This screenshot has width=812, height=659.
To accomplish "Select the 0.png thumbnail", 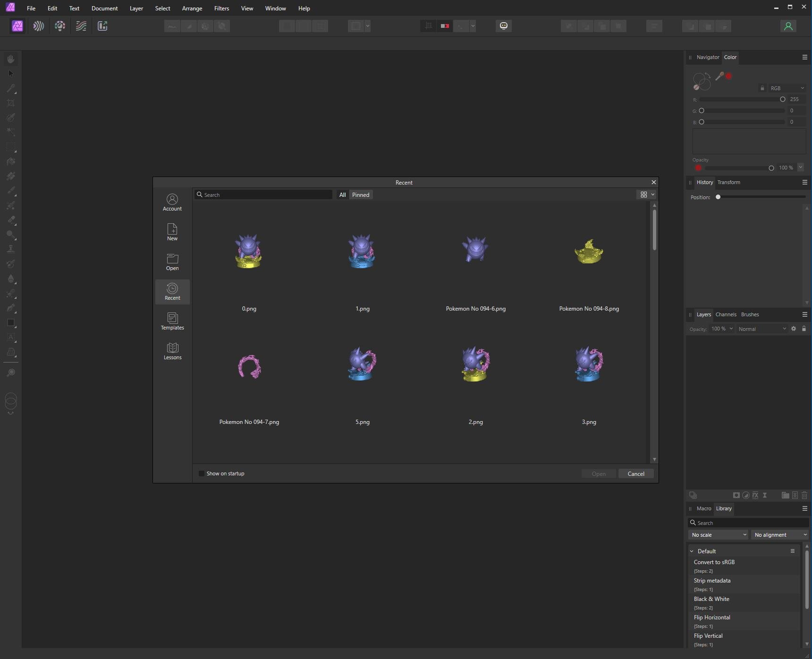I will 249,251.
